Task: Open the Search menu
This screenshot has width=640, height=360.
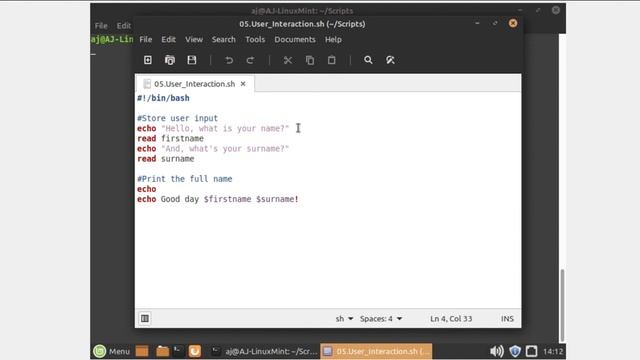Action: tap(224, 40)
